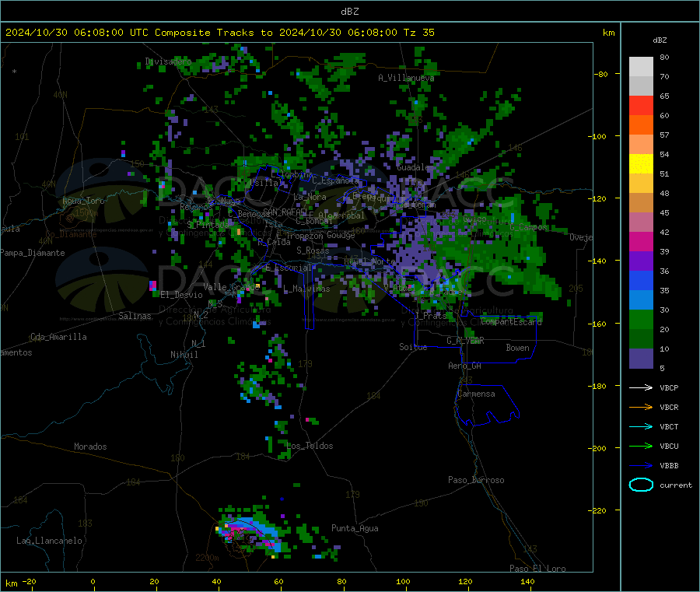The width and height of the screenshot is (700, 592).
Task: Click the Agua_Toro location label
Action: 83,201
